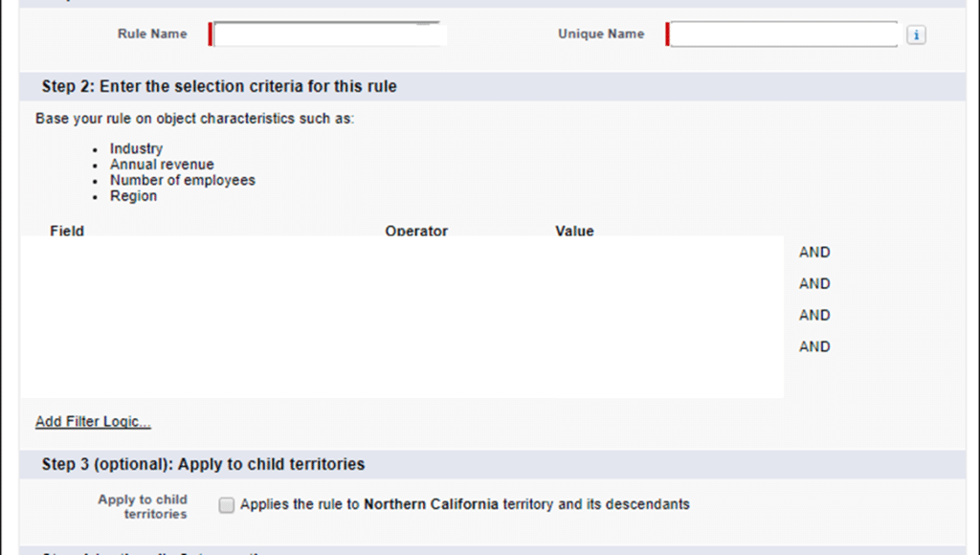Click the Apply to child territories label
The width and height of the screenshot is (980, 555).
coord(143,506)
